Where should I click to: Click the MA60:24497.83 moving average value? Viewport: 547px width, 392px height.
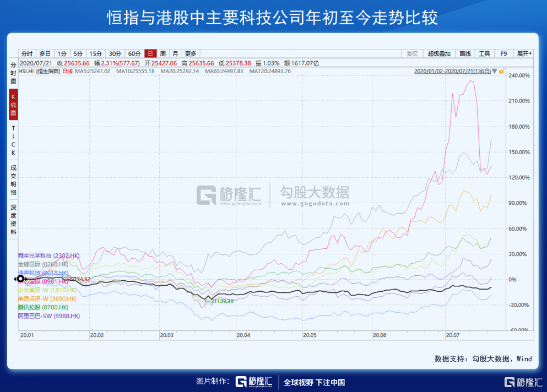pos(224,71)
